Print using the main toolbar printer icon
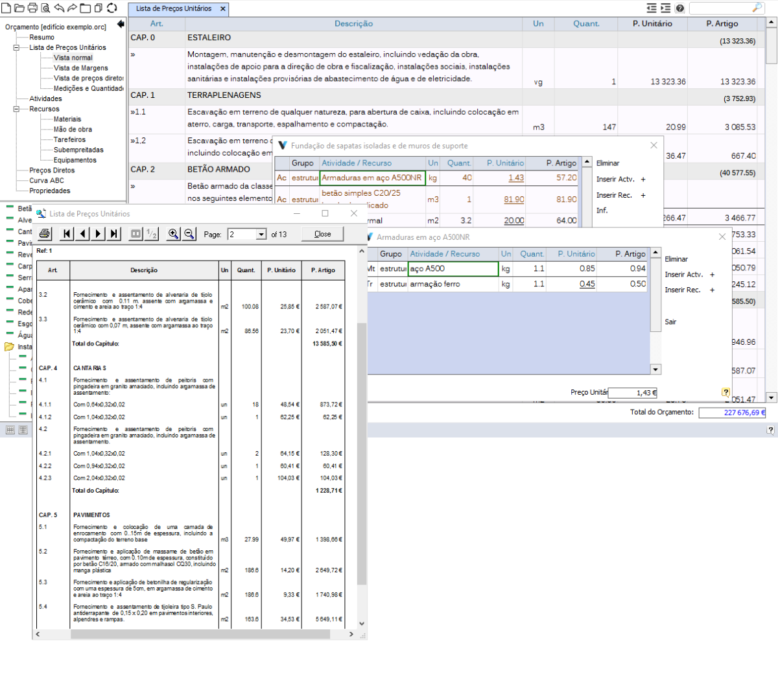 (x=32, y=8)
